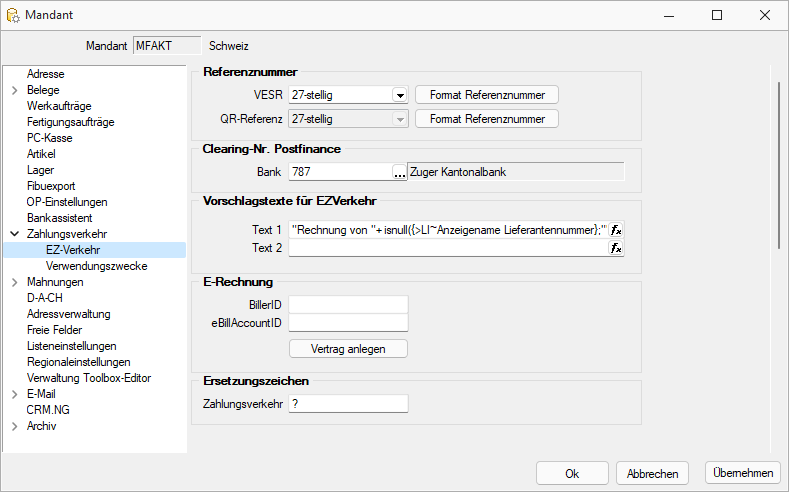The height and width of the screenshot is (492, 789).
Task: Click Format Referenznummer button for VESR
Action: [x=487, y=95]
